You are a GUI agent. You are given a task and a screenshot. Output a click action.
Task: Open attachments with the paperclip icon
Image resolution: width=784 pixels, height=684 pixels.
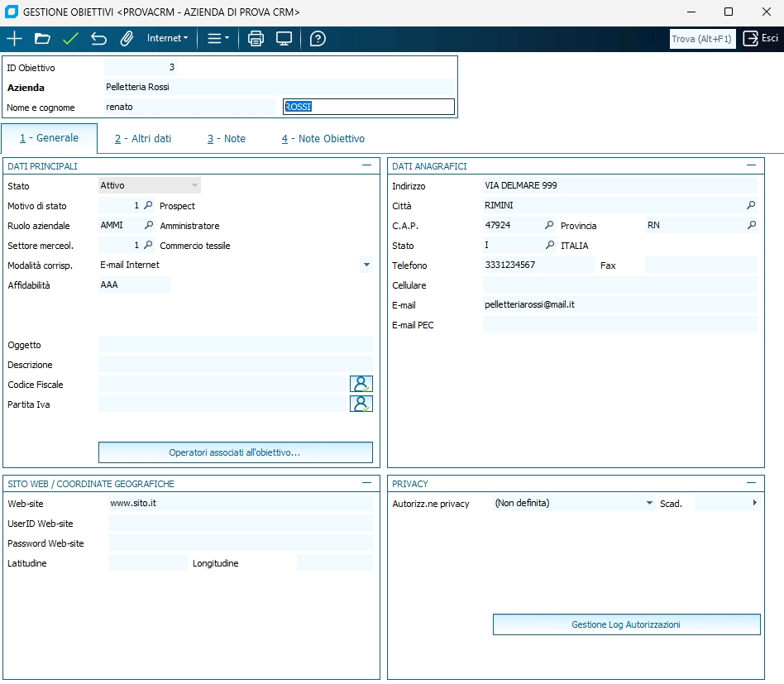click(127, 39)
